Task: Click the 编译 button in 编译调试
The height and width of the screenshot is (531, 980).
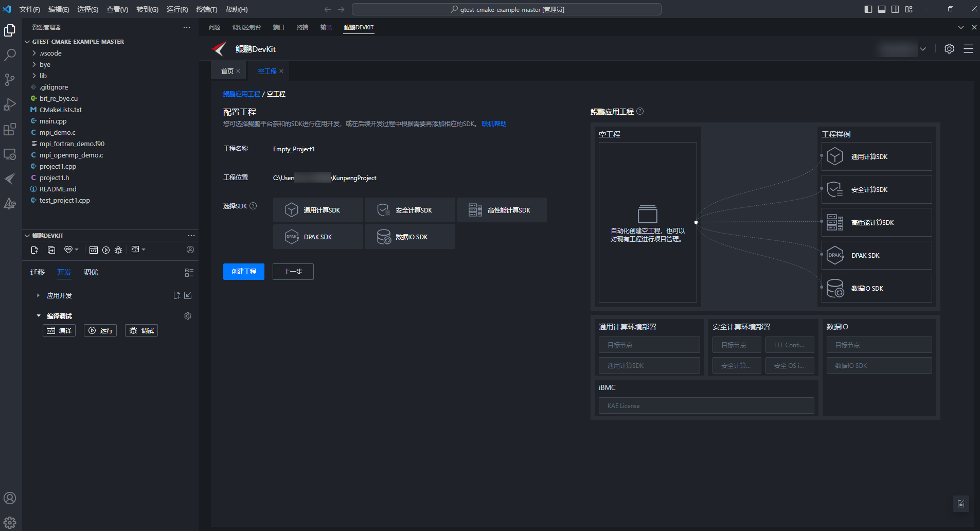Action: 59,330
